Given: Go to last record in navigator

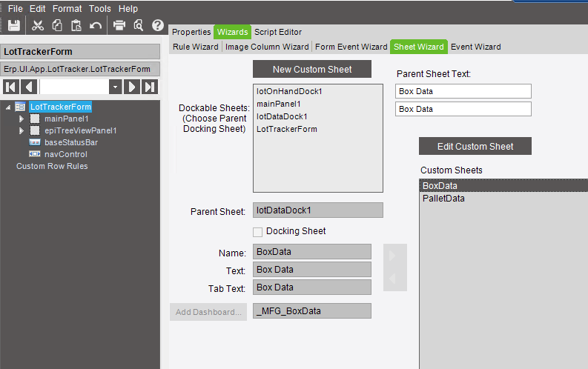Looking at the screenshot, I should point(151,87).
